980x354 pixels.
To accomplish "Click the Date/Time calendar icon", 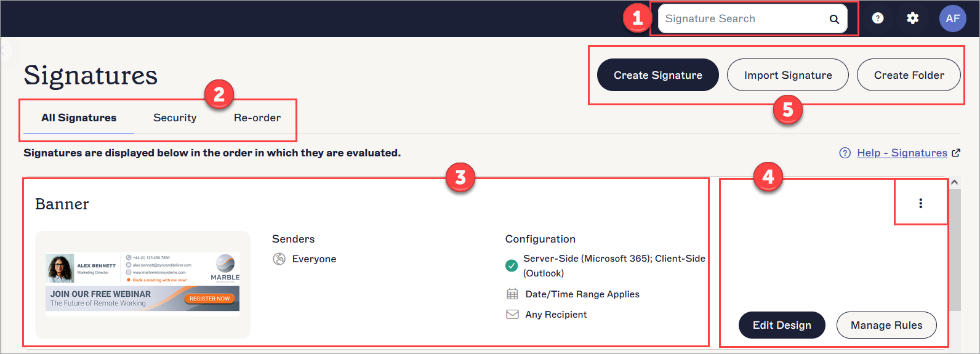I will click(x=512, y=294).
